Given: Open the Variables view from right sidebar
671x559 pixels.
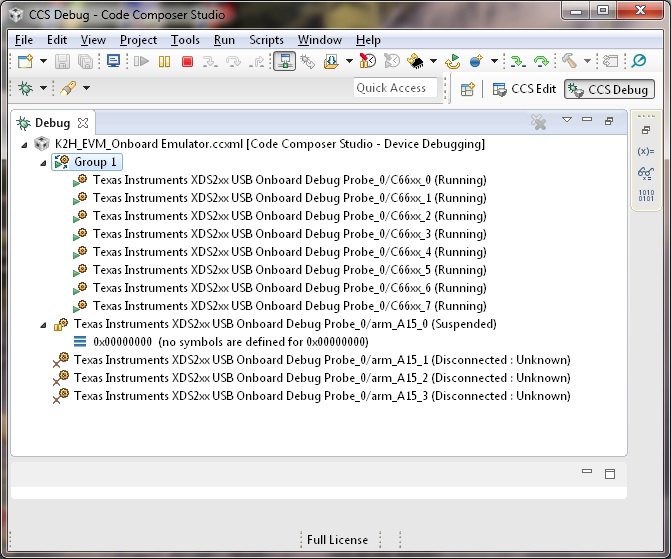Looking at the screenshot, I should tap(645, 151).
